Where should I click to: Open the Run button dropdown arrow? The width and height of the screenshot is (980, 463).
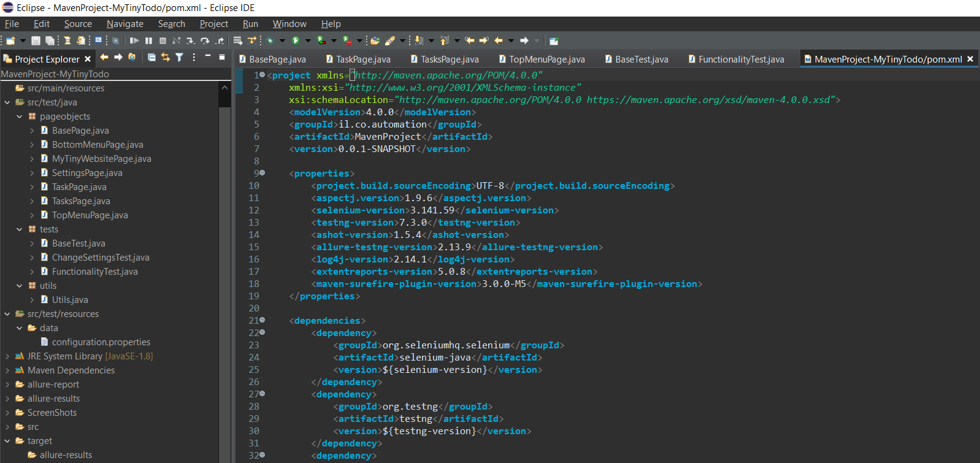click(308, 40)
